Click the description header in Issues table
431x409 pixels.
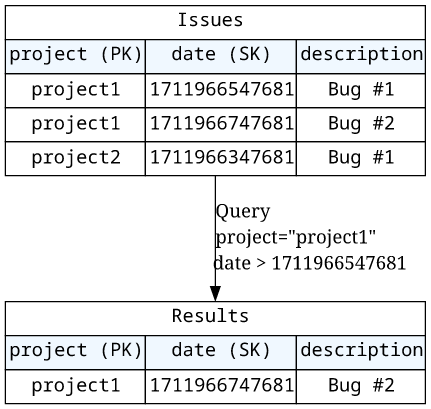point(361,57)
